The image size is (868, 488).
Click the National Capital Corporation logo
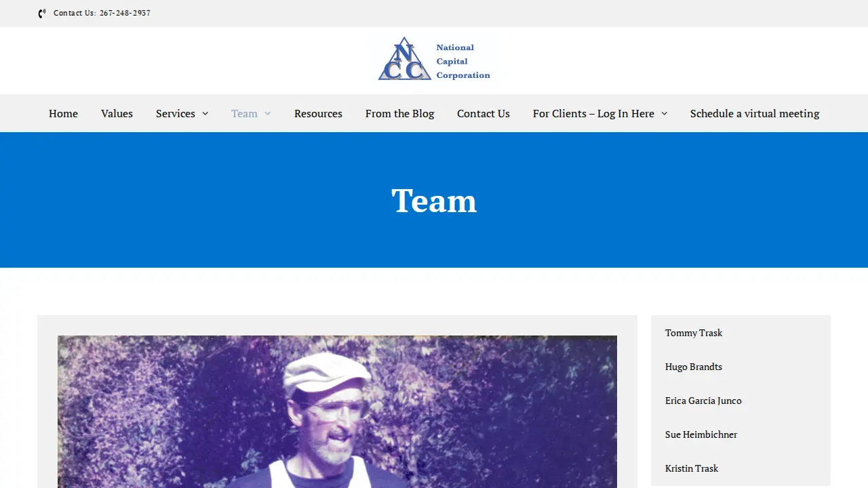(434, 60)
